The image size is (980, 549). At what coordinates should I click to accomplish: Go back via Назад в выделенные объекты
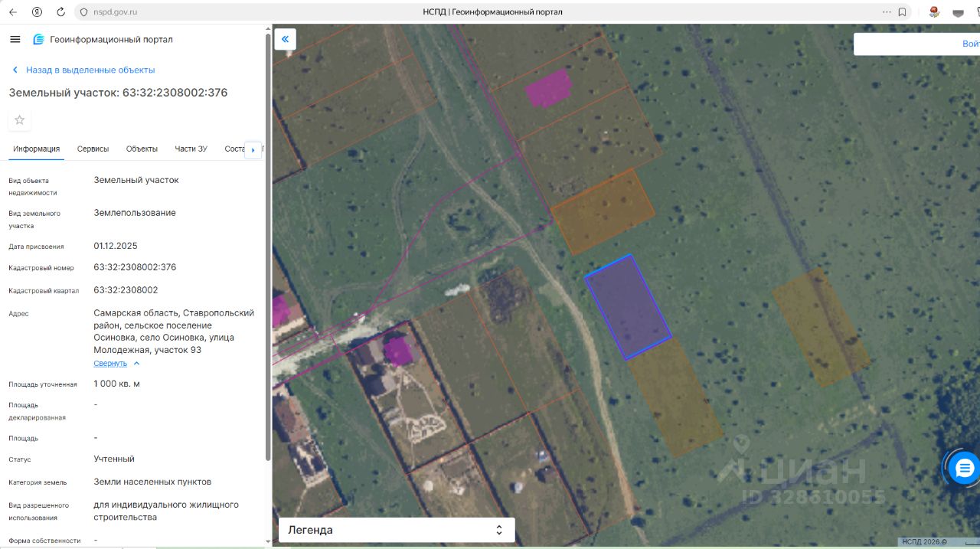point(83,70)
